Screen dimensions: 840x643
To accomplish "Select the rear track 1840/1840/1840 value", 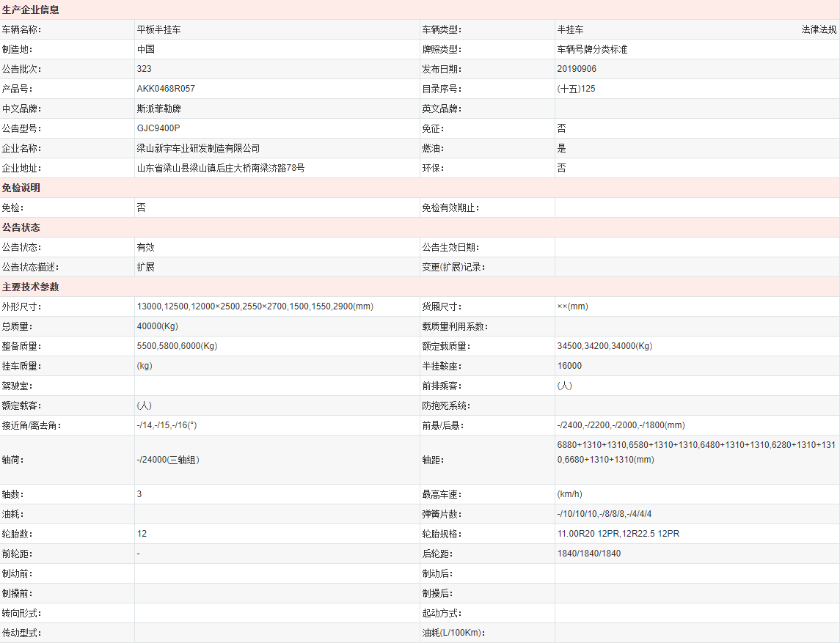I will (588, 554).
